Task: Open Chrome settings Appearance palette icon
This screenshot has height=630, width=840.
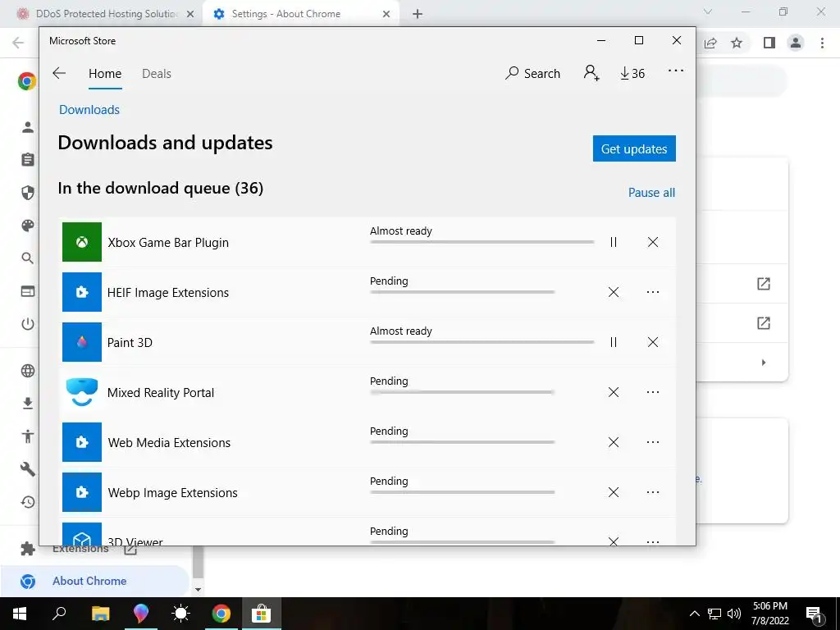Action: [x=28, y=226]
